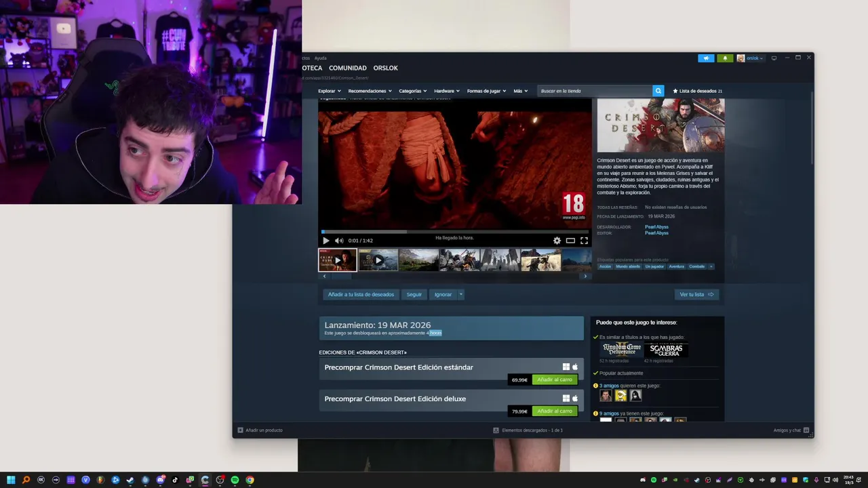
Task: Open the Ayuda menu
Action: tap(320, 58)
